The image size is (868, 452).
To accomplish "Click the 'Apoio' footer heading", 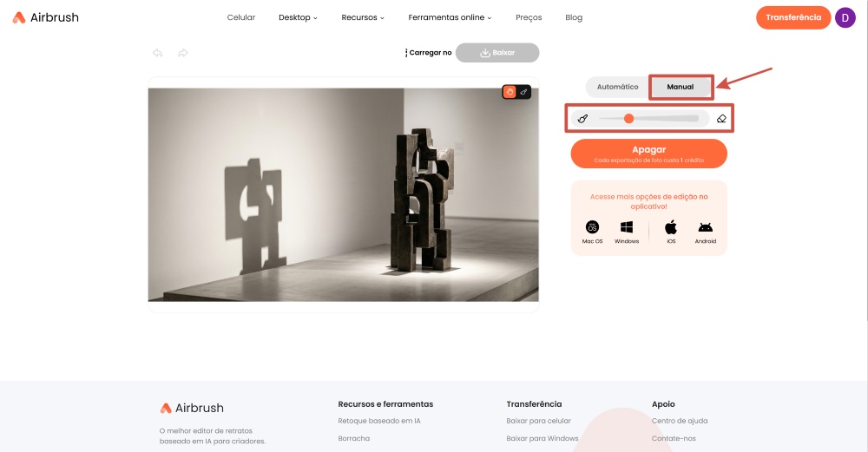I will [x=663, y=404].
